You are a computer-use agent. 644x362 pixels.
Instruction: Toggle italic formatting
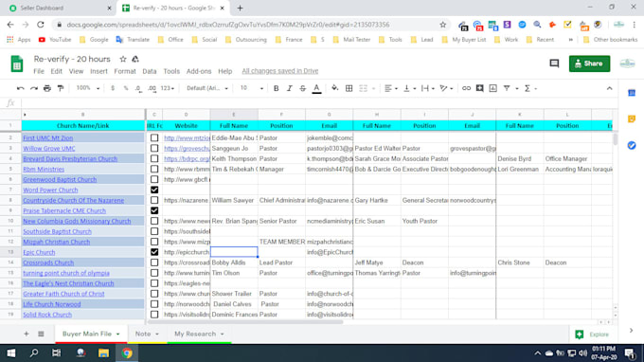pyautogui.click(x=289, y=88)
